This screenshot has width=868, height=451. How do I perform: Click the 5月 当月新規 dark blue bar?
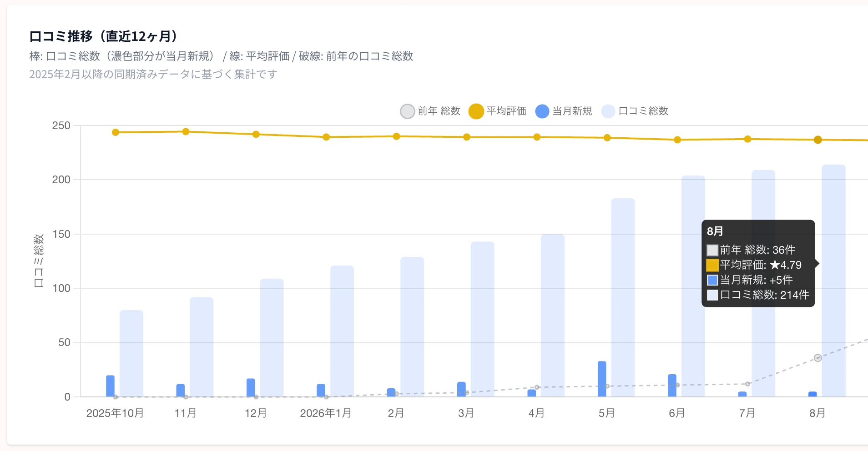602,379
